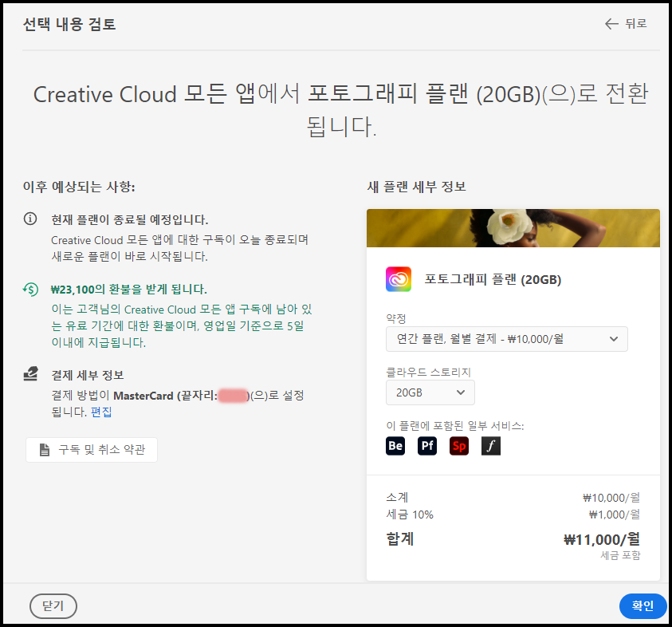
Task: Click the green refund icon
Action: [30, 289]
